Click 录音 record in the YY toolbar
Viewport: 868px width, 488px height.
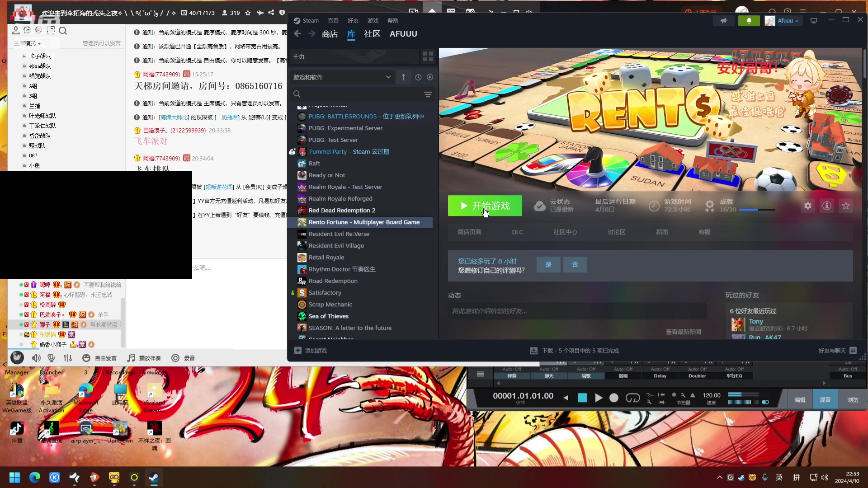(183, 358)
